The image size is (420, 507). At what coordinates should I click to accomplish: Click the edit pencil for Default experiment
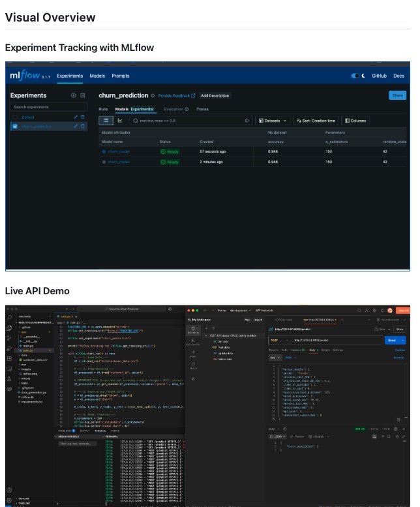point(76,117)
